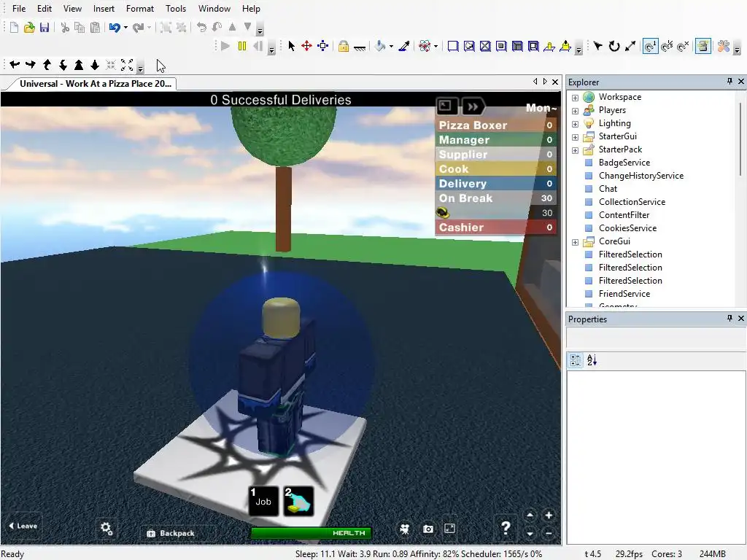This screenshot has width=747, height=560.
Task: Expand the StarterGui node in Explorer
Action: (575, 137)
